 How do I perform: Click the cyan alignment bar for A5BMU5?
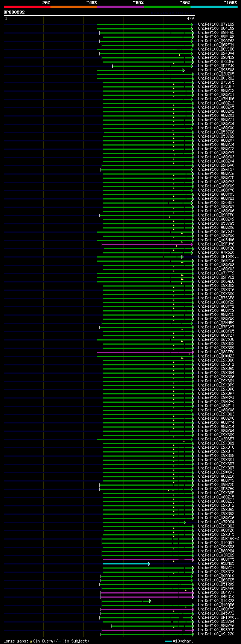pos(127,564)
